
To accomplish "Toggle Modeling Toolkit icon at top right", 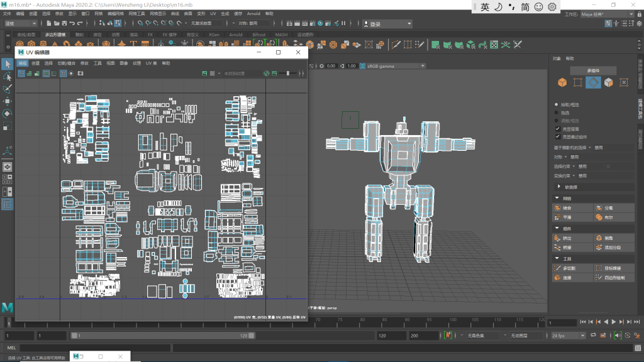I will (608, 24).
